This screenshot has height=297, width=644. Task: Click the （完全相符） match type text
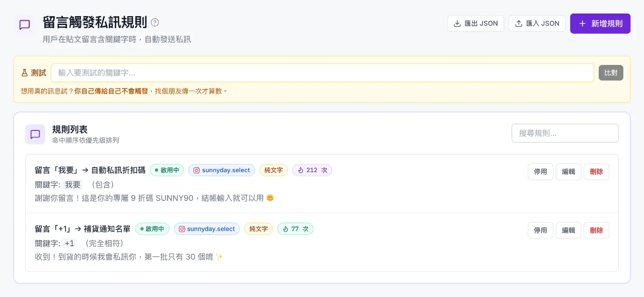click(103, 244)
